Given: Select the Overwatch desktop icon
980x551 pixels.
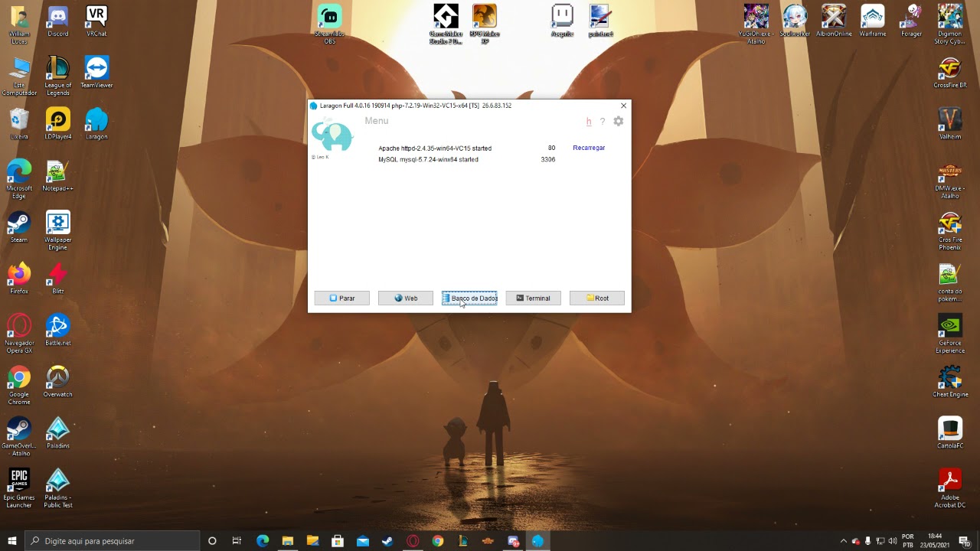Looking at the screenshot, I should click(x=58, y=382).
